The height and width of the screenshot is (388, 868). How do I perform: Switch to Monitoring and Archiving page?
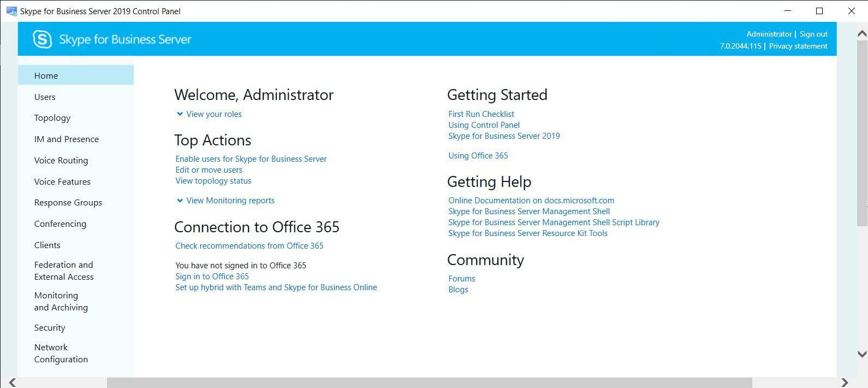click(x=61, y=301)
